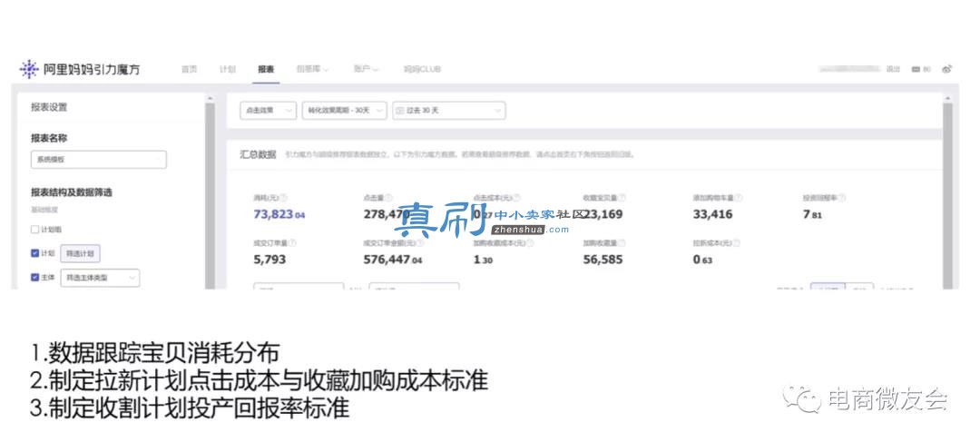Click the 5,793 成交订单量 value

point(269,259)
